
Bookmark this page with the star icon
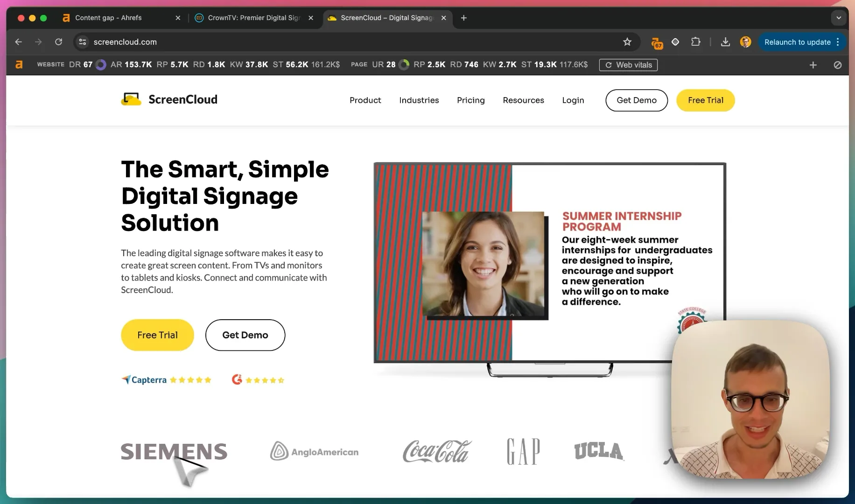627,42
